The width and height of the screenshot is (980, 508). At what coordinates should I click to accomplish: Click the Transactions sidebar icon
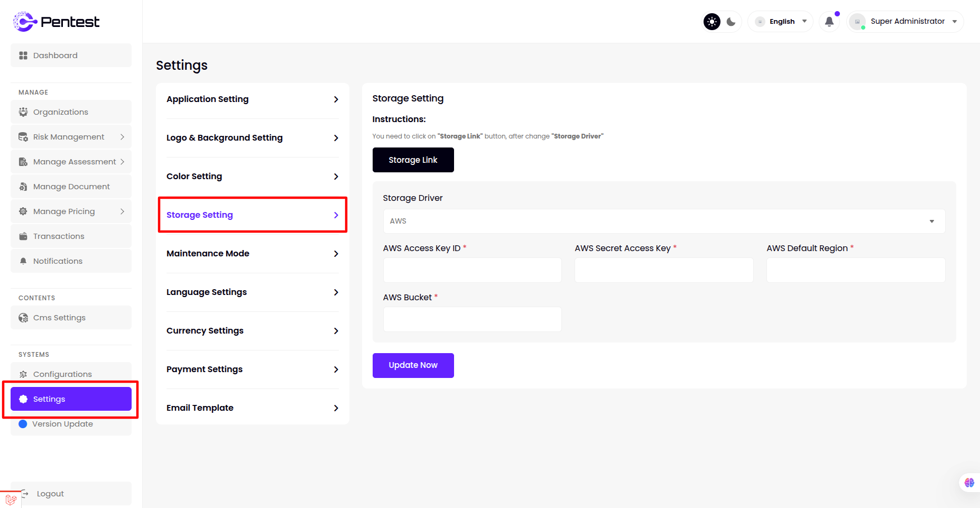[x=23, y=236]
